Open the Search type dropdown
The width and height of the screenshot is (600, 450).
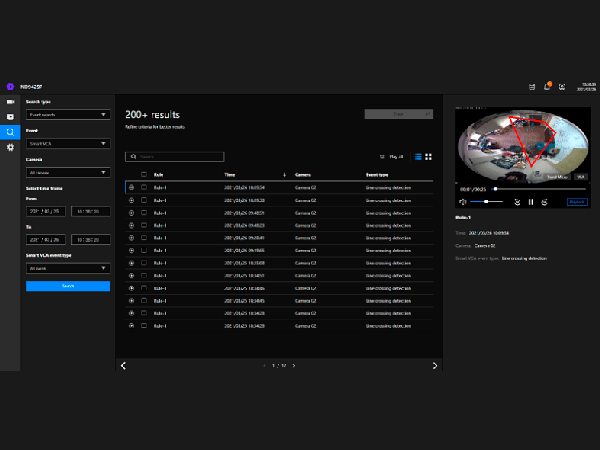tap(67, 114)
